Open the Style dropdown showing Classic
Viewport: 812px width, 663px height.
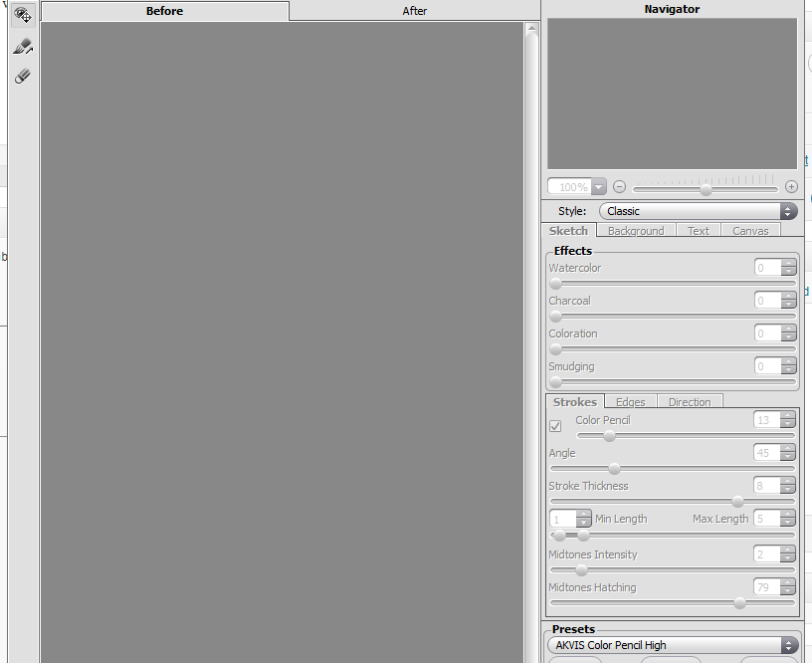point(698,211)
